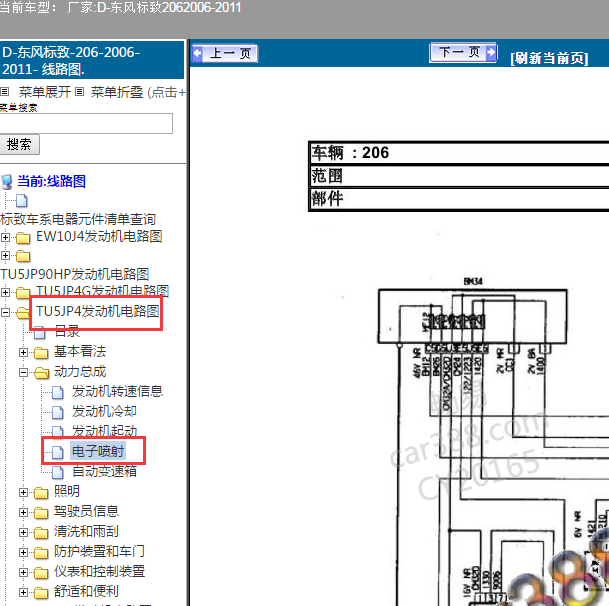Open 舒适和便利 tree label

[86, 591]
